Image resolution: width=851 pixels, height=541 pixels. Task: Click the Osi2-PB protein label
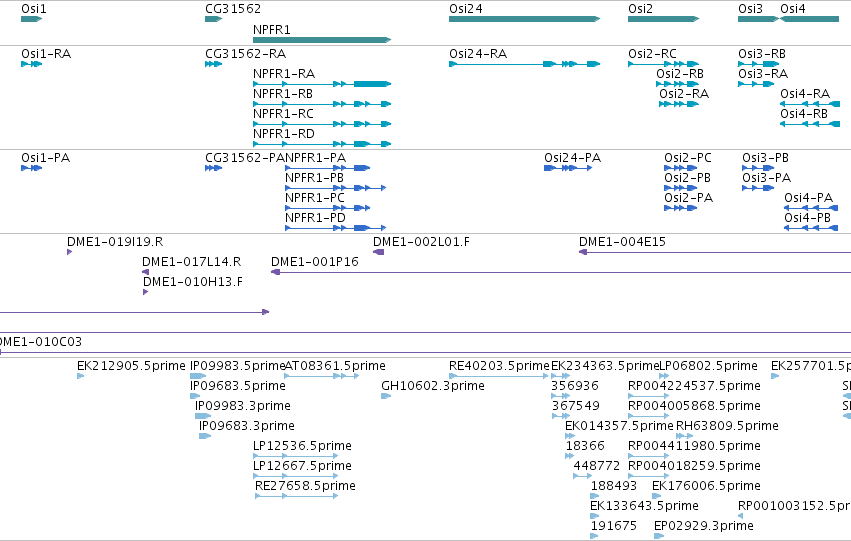(x=687, y=178)
